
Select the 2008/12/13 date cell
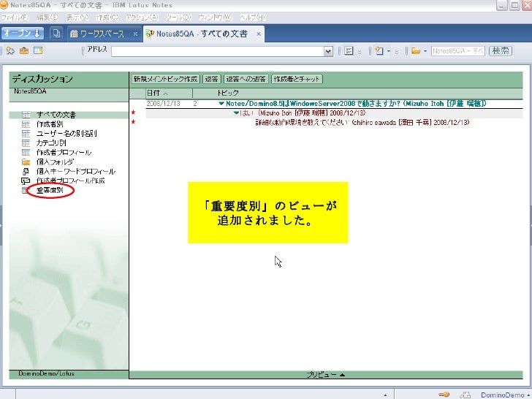[x=163, y=104]
